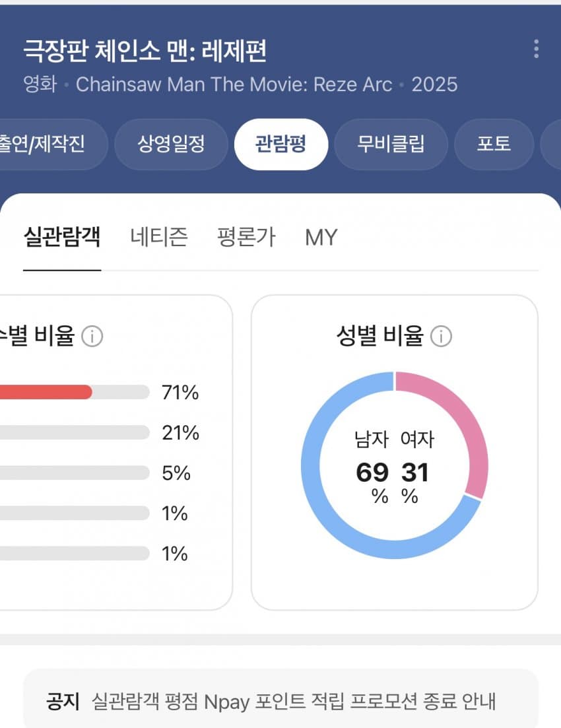Show 평론가 critic reviews
The image size is (561, 728).
click(x=246, y=236)
